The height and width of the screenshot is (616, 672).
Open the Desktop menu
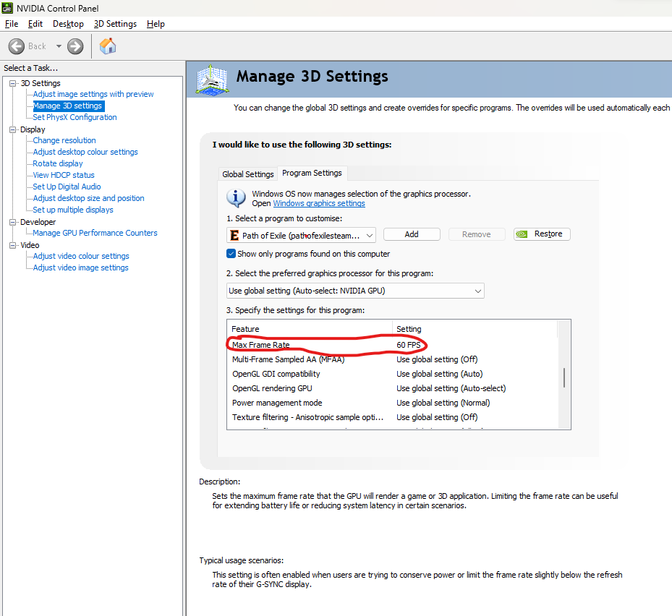coord(68,24)
